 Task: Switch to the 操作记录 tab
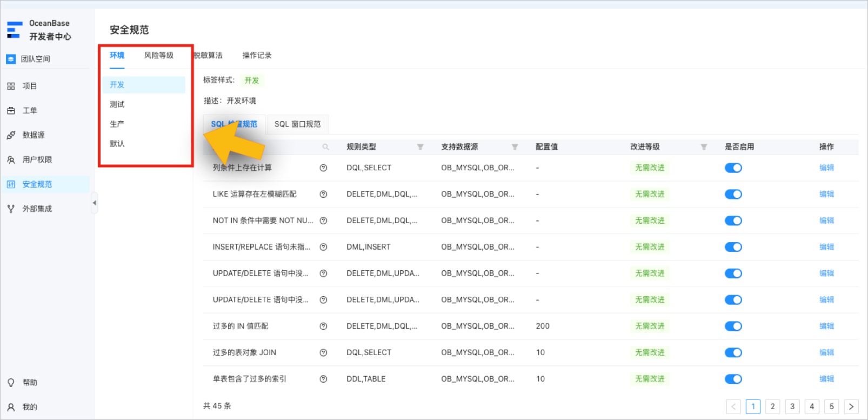point(257,55)
